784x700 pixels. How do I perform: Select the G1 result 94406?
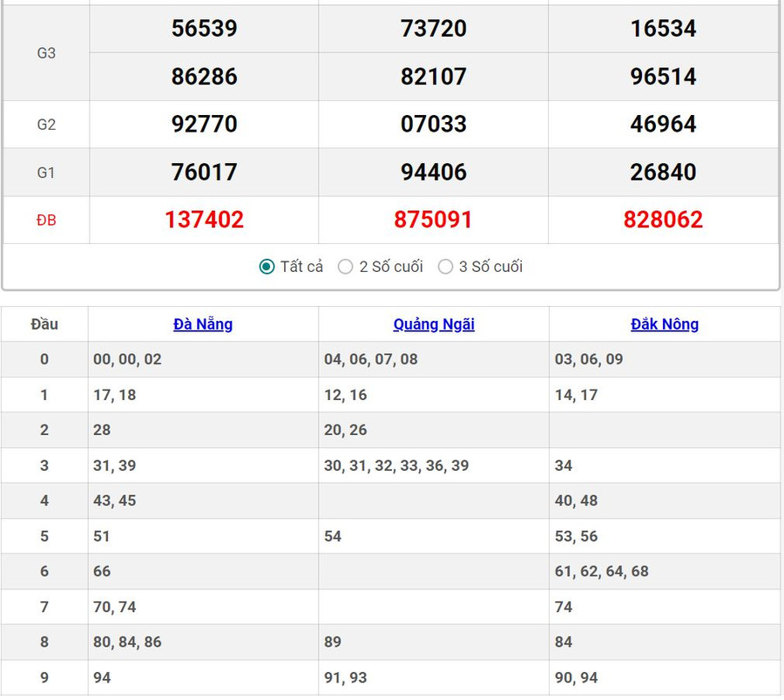[433, 172]
